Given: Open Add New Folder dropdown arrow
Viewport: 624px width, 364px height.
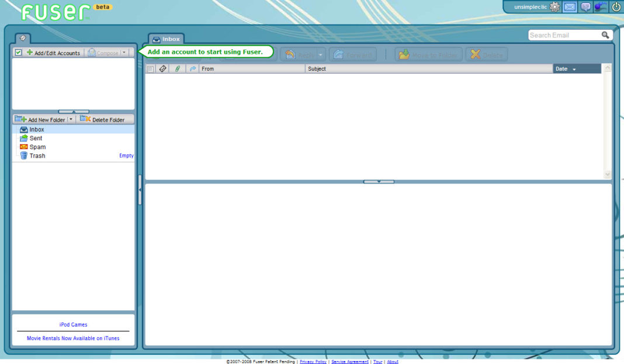Looking at the screenshot, I should (x=71, y=119).
